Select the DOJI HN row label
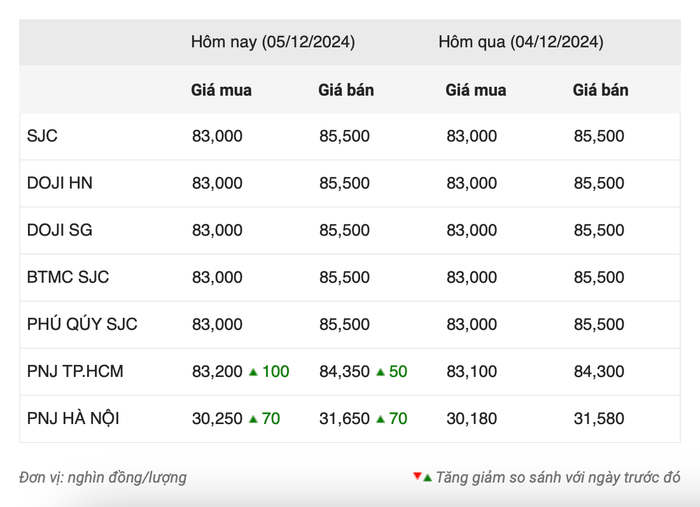The image size is (700, 507). pyautogui.click(x=60, y=183)
